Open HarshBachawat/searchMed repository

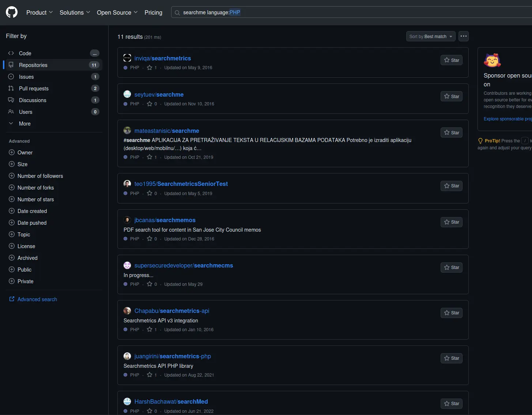point(171,401)
